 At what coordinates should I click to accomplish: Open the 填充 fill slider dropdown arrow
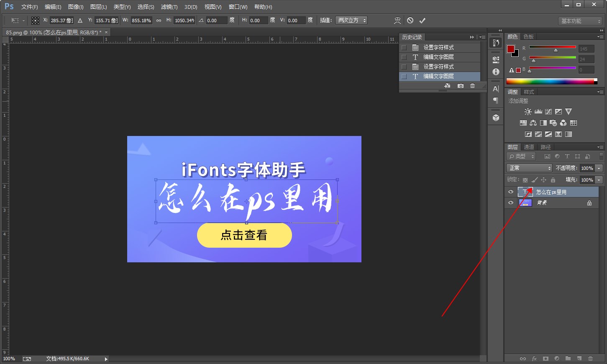click(599, 180)
